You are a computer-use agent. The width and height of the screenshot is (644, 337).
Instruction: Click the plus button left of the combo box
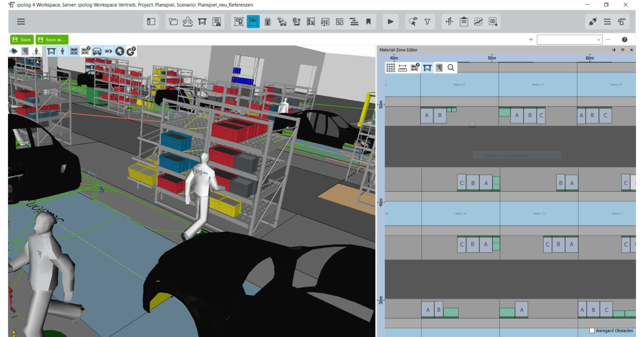point(531,40)
